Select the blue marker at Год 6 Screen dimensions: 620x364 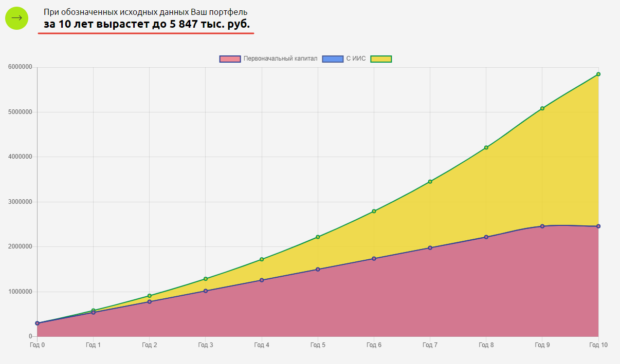click(x=374, y=258)
